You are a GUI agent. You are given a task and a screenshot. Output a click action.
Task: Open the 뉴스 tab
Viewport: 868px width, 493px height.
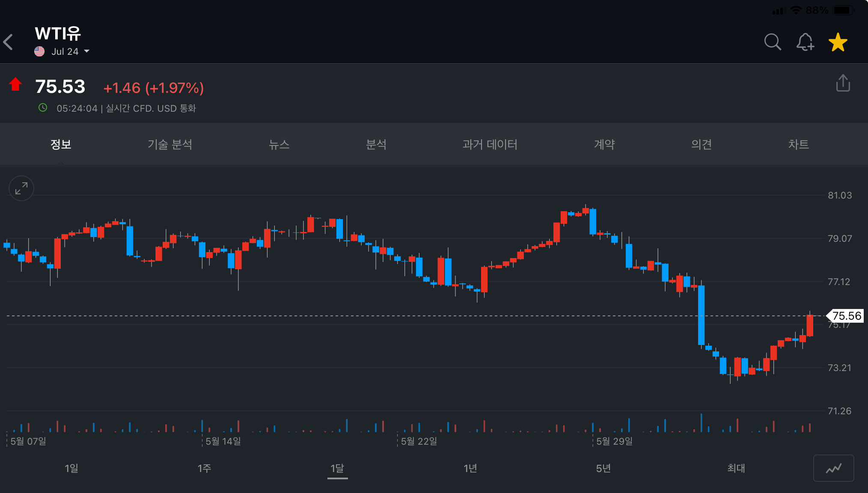pos(279,145)
